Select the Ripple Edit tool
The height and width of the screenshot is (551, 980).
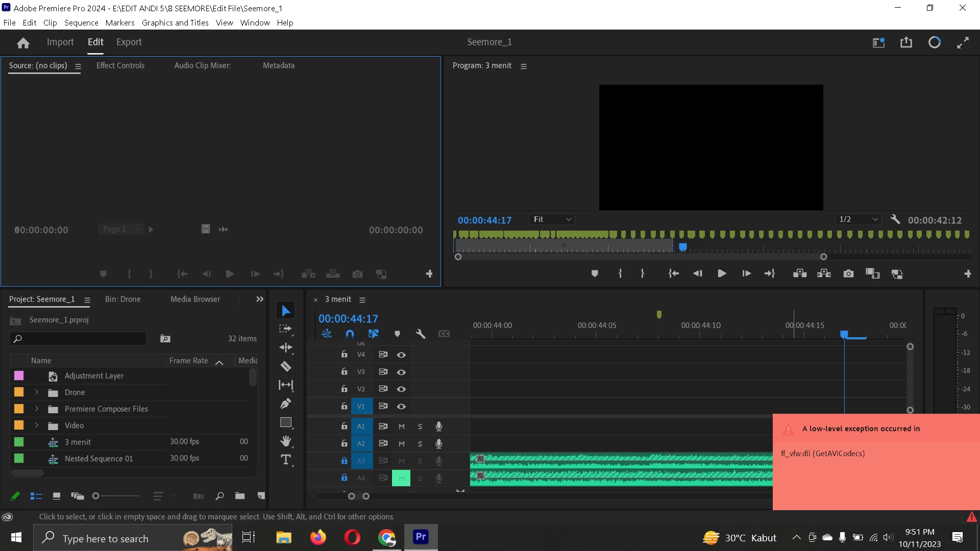click(286, 347)
